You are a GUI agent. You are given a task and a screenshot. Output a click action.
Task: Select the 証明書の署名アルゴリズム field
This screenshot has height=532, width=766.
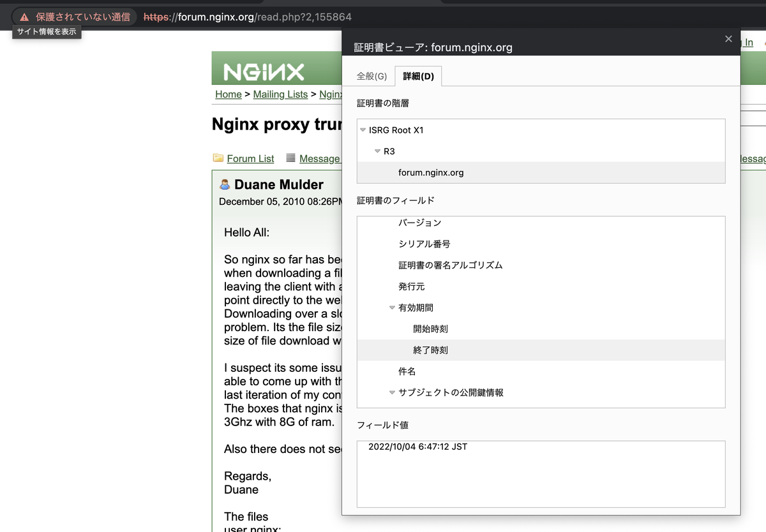[541, 265]
